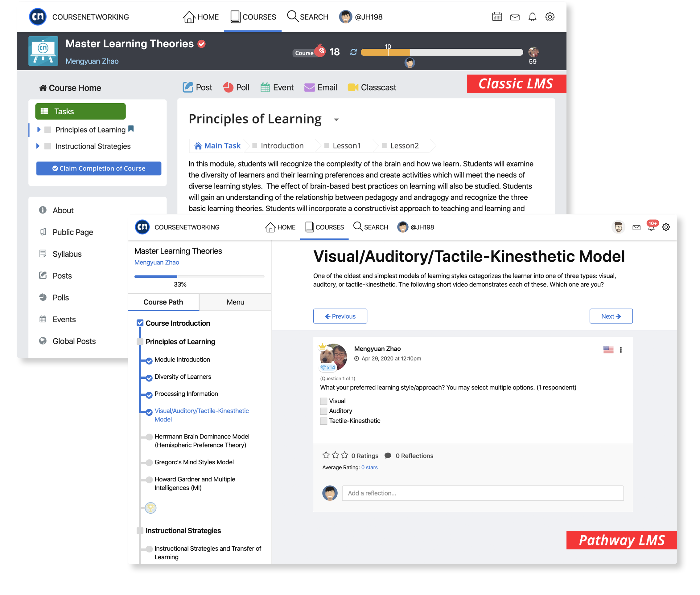Start a Classcast session
Viewport: 700px width, 595px height.
(372, 88)
